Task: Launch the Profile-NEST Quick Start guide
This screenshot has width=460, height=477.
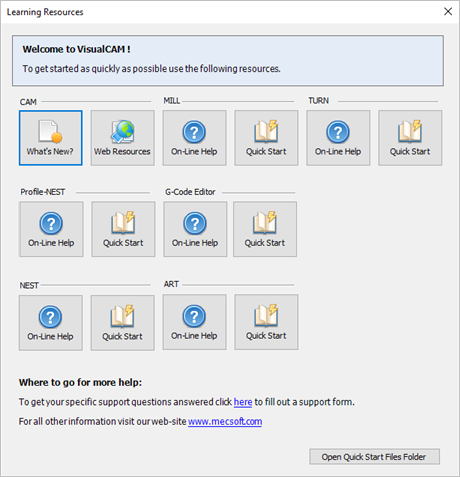Action: click(123, 229)
